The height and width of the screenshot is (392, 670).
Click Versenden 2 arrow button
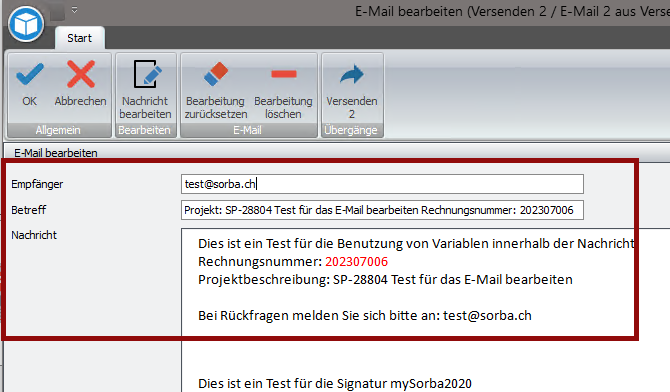click(352, 89)
